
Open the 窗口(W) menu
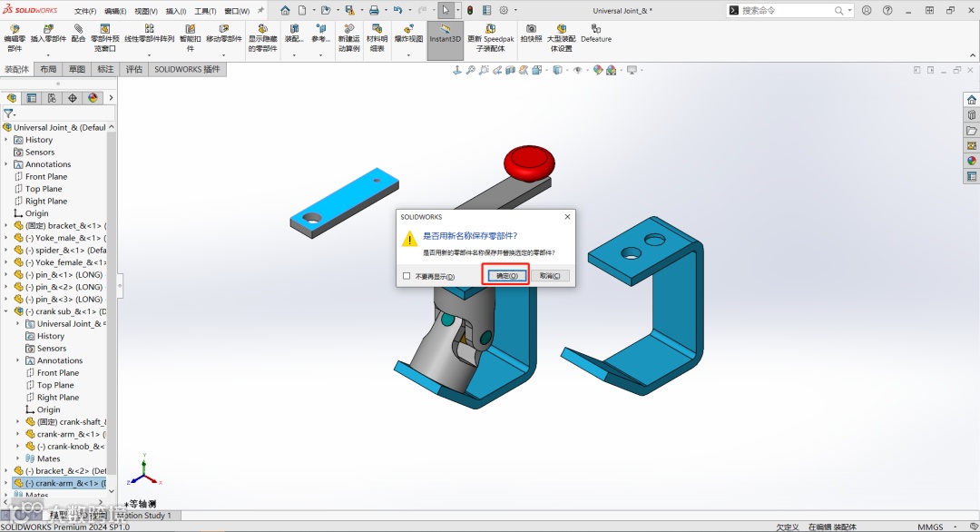[x=237, y=11]
